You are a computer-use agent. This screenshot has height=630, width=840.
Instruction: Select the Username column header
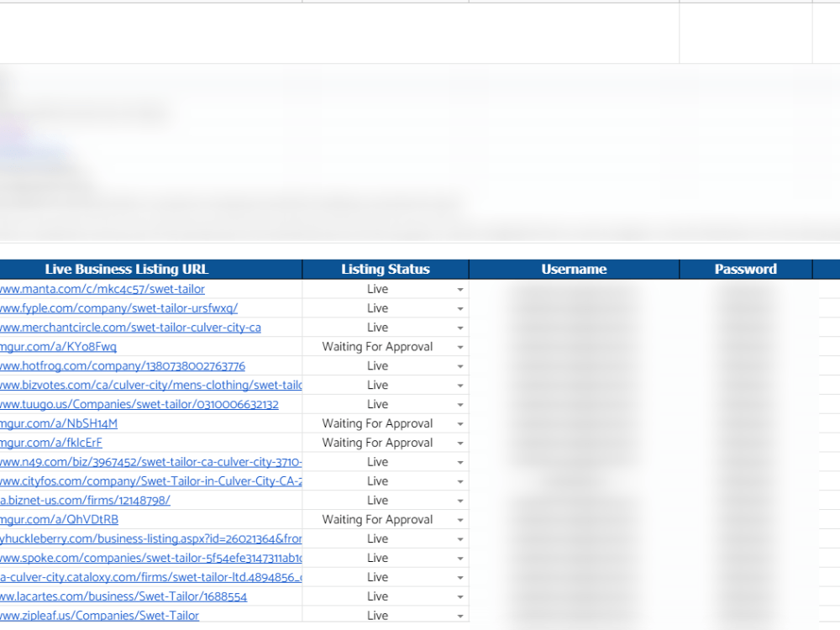pyautogui.click(x=575, y=270)
